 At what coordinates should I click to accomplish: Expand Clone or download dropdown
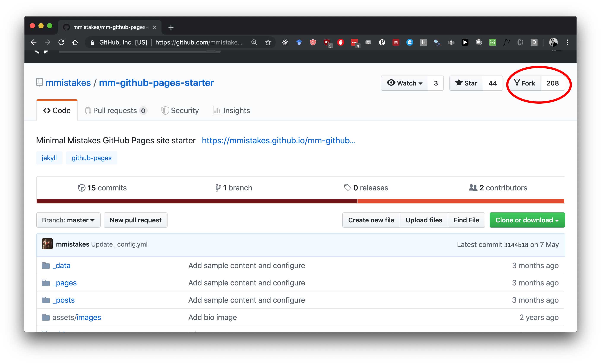(x=527, y=220)
